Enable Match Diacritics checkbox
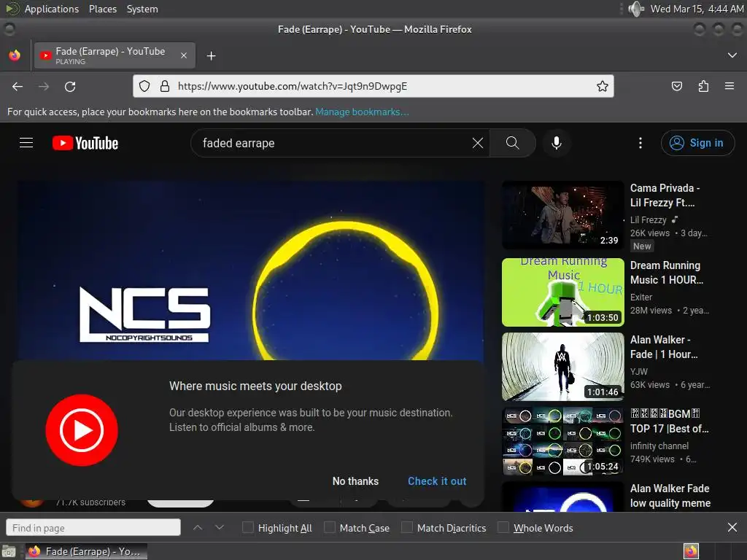Viewport: 747px width, 560px height. pyautogui.click(x=407, y=527)
